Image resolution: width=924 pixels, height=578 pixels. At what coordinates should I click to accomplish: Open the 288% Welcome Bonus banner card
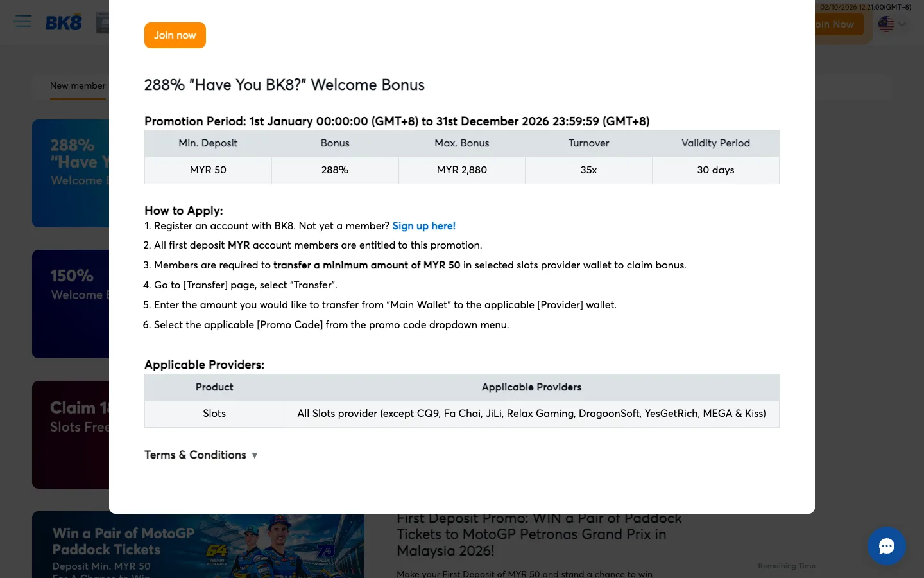click(71, 173)
